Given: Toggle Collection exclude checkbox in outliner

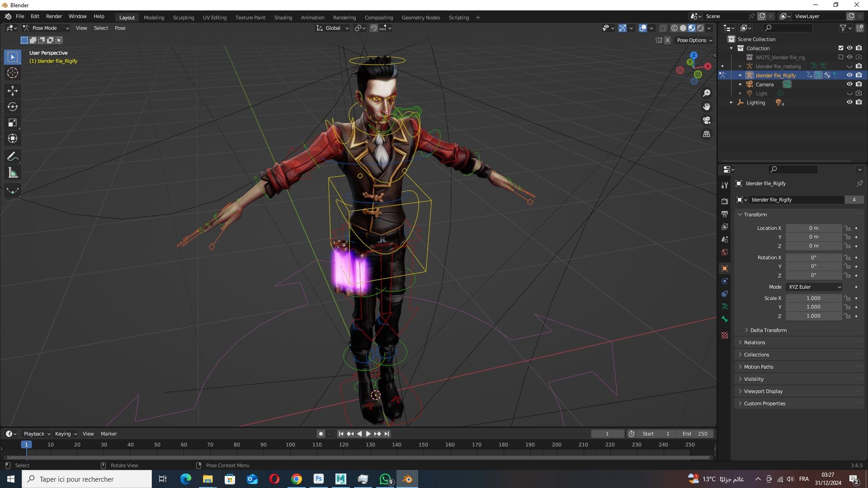Looking at the screenshot, I should pos(841,48).
